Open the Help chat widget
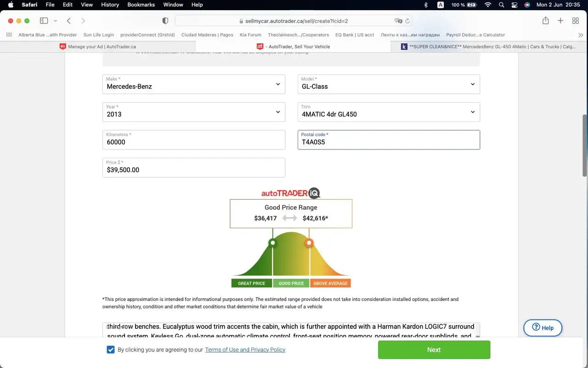 click(543, 328)
